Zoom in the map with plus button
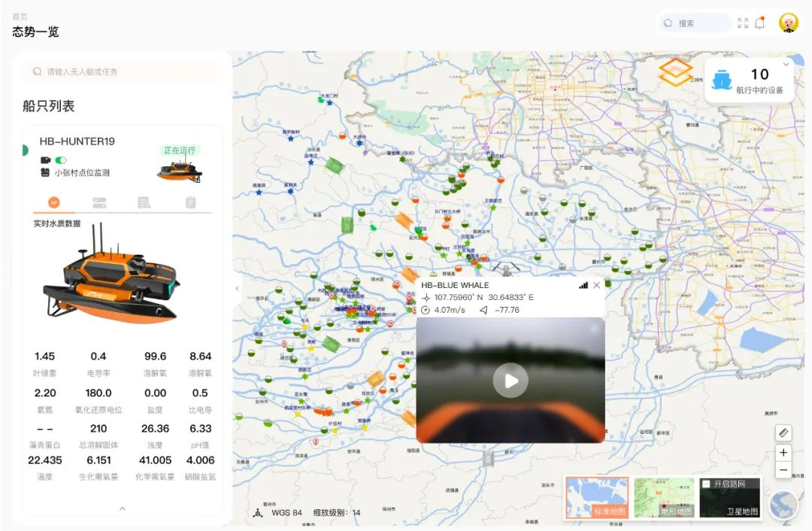This screenshot has height=531, width=812. click(x=783, y=453)
